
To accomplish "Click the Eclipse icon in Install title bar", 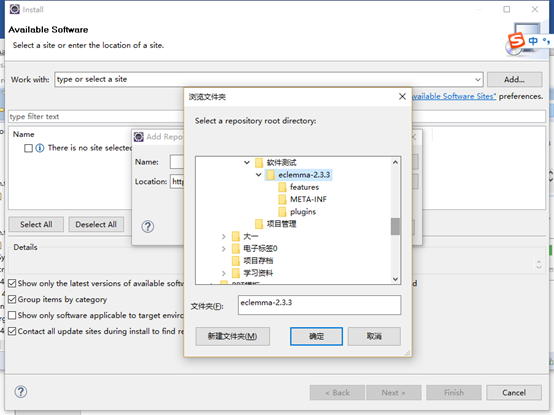I will [14, 9].
